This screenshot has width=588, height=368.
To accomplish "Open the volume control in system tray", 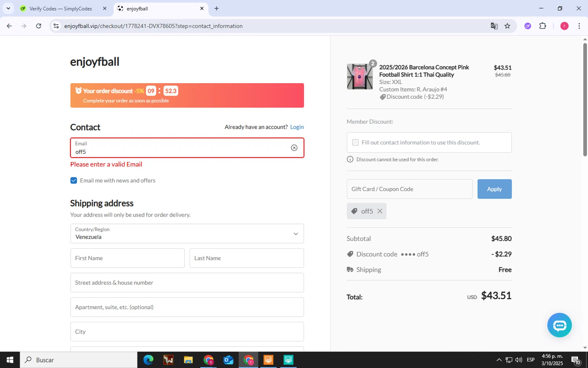I will coord(519,360).
